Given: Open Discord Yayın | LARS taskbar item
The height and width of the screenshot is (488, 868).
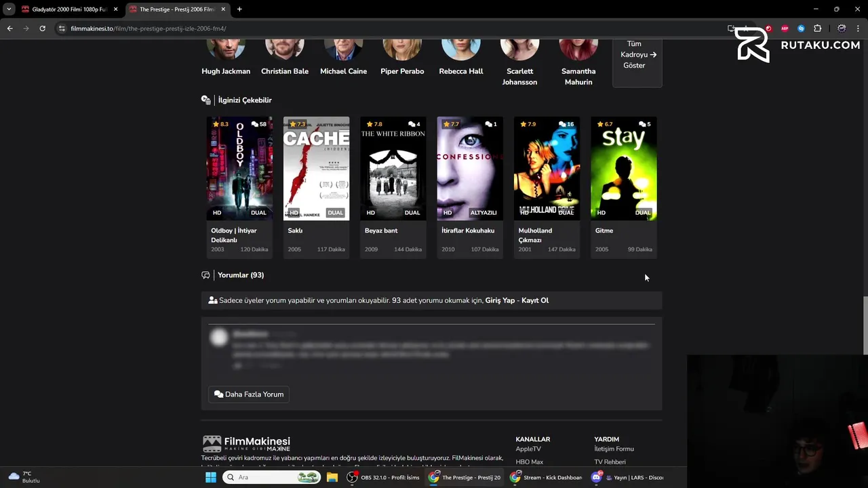Looking at the screenshot, I should coord(627,477).
